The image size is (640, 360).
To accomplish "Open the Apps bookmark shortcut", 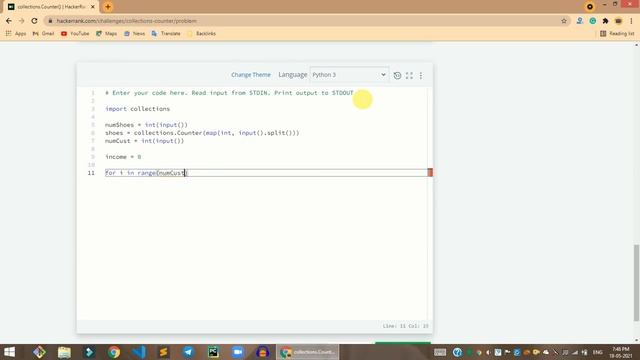I will pyautogui.click(x=16, y=33).
